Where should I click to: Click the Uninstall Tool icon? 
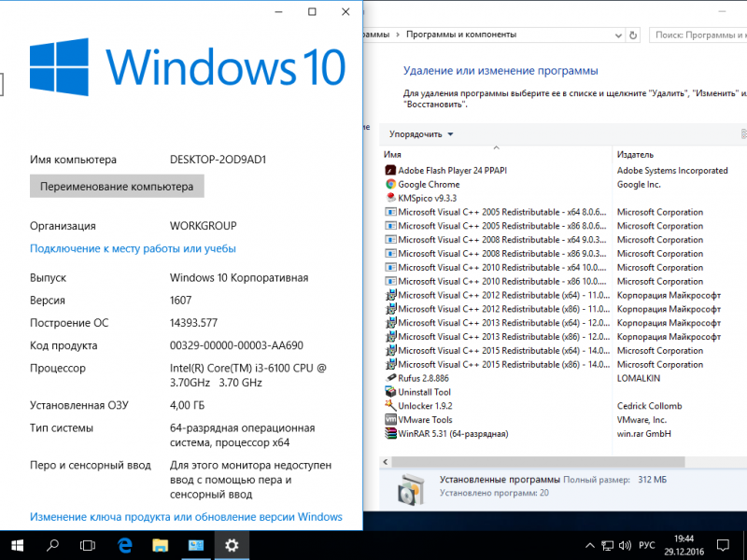390,392
